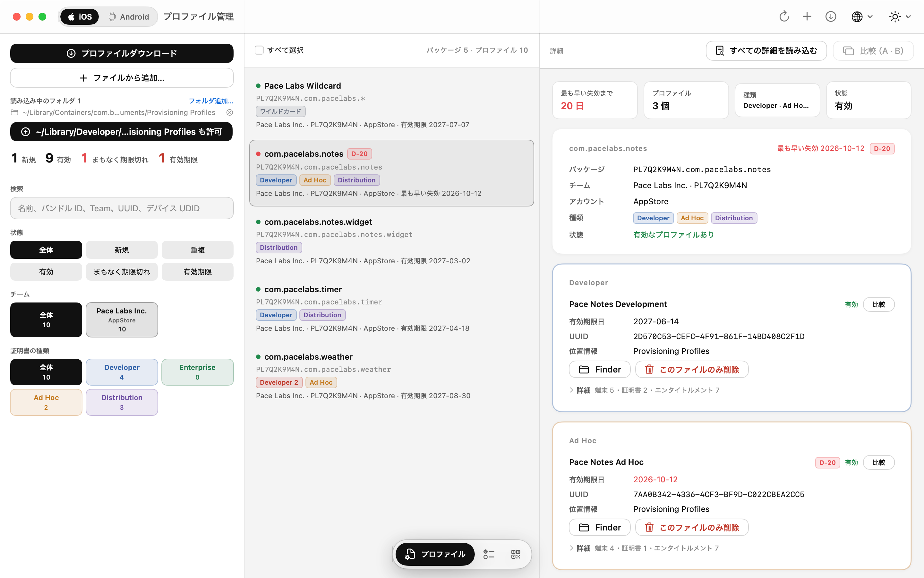This screenshot has height=578, width=924.
Task: Open the globe language dropdown
Action: (x=862, y=16)
